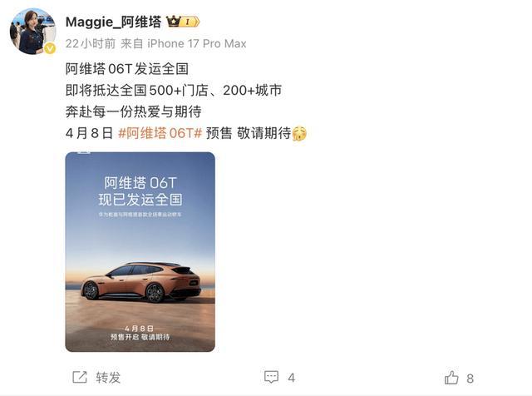Image resolution: width=532 pixels, height=396 pixels.
Task: Open the Maggie_阿维塔 username link
Action: point(113,22)
